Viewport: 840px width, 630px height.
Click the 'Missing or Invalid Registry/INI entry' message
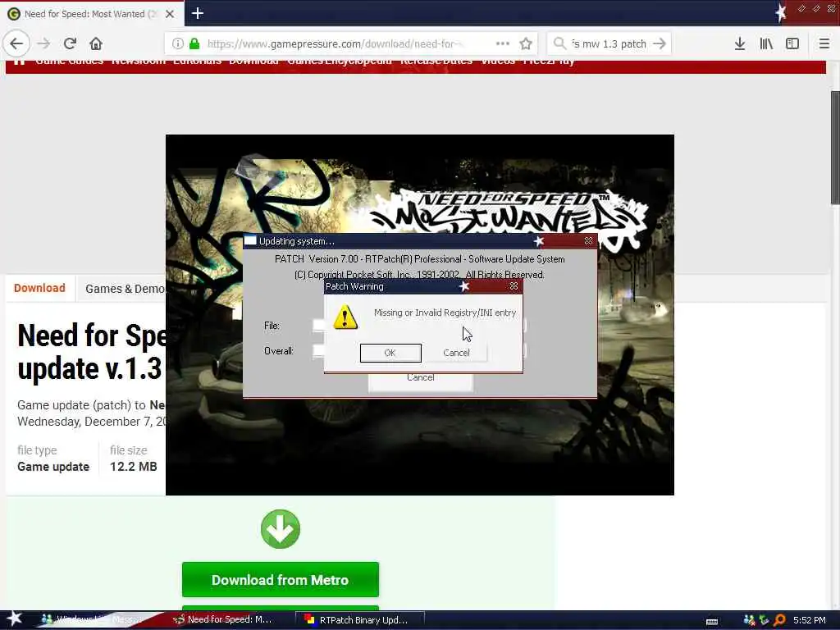(445, 313)
